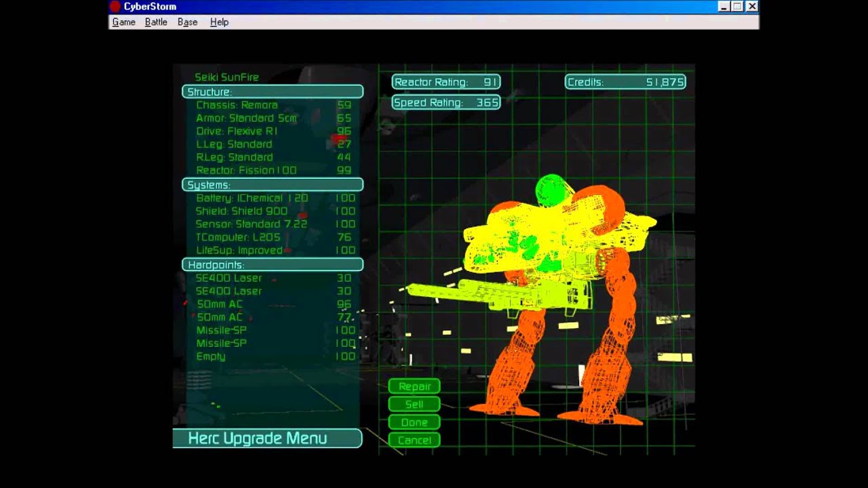868x488 pixels.
Task: Select the Systems section header
Action: point(273,184)
